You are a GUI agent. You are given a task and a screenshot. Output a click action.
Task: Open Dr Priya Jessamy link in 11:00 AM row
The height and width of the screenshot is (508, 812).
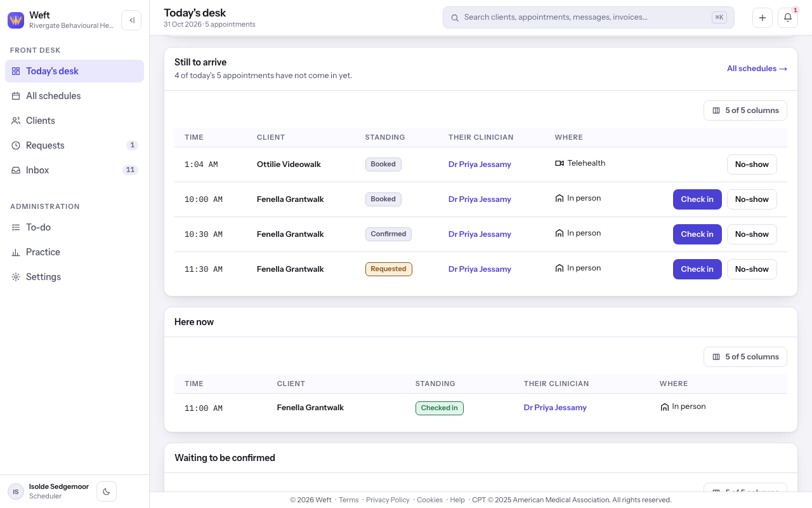tap(555, 408)
